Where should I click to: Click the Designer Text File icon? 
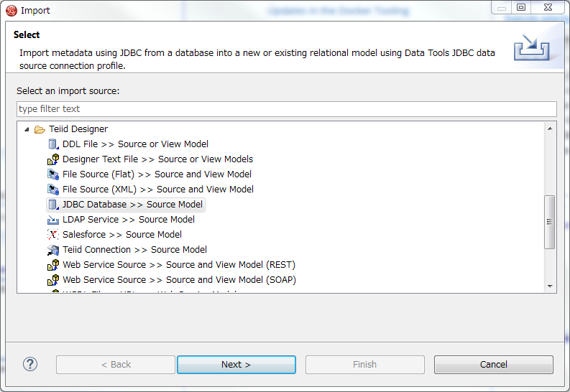click(x=53, y=159)
